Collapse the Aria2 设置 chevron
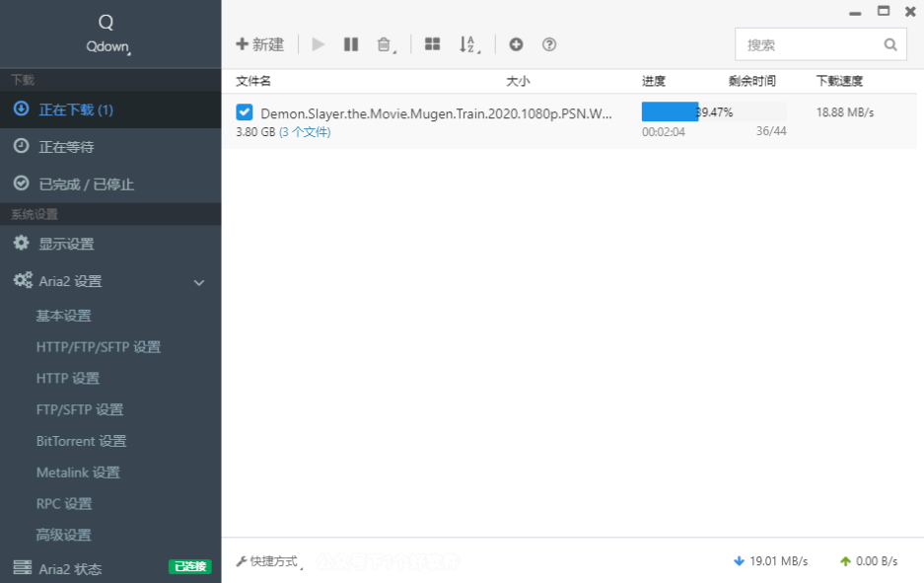Image resolution: width=924 pixels, height=583 pixels. 199,282
